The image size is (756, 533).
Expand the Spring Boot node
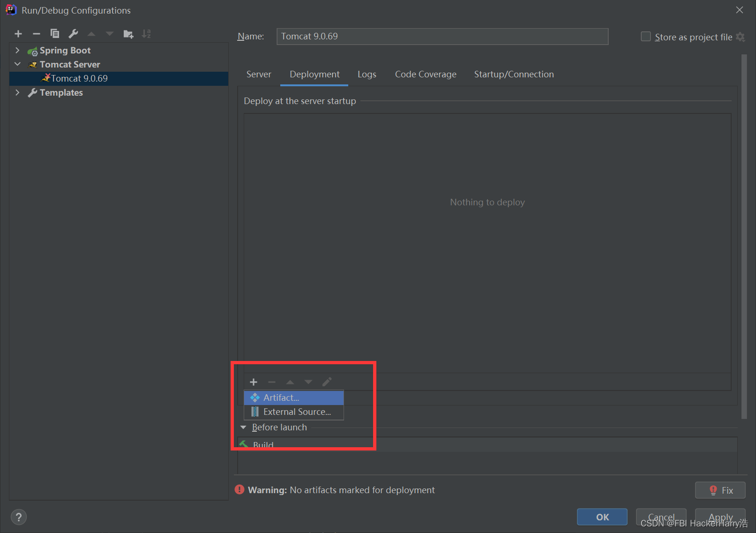point(17,50)
